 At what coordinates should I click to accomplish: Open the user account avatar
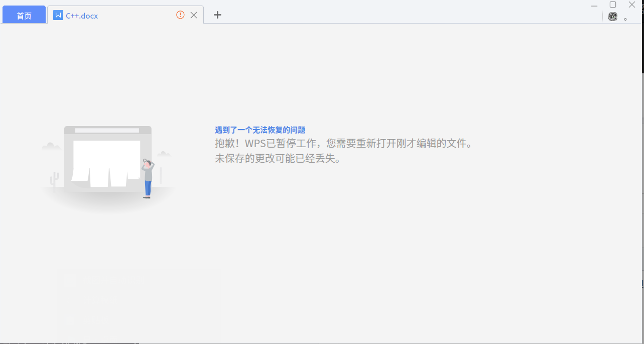click(x=613, y=17)
